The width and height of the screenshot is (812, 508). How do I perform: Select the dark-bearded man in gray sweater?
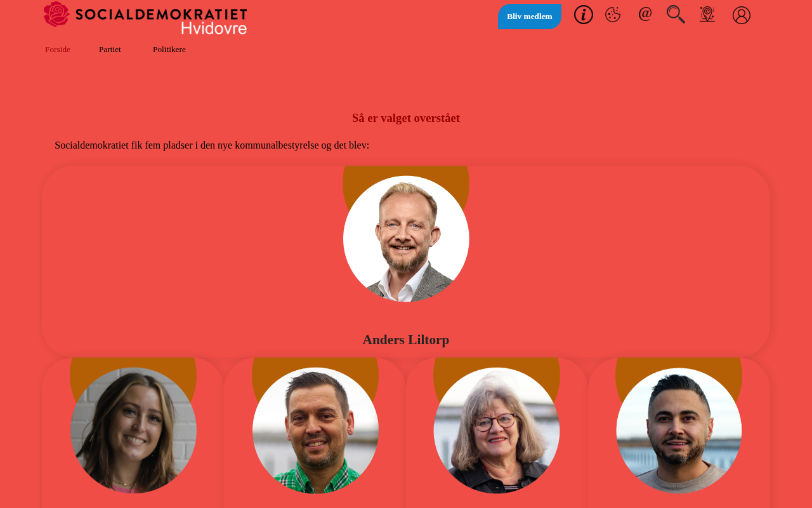[679, 431]
